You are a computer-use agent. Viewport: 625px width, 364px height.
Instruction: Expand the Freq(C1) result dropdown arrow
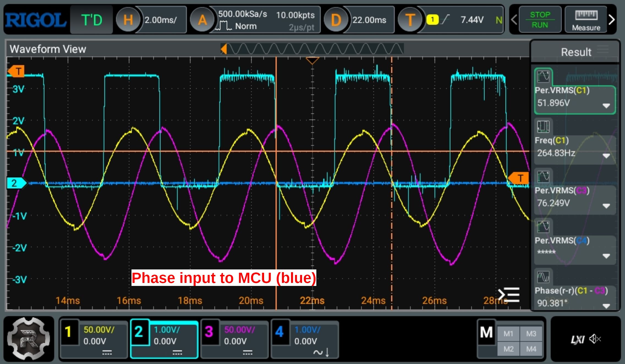point(606,156)
